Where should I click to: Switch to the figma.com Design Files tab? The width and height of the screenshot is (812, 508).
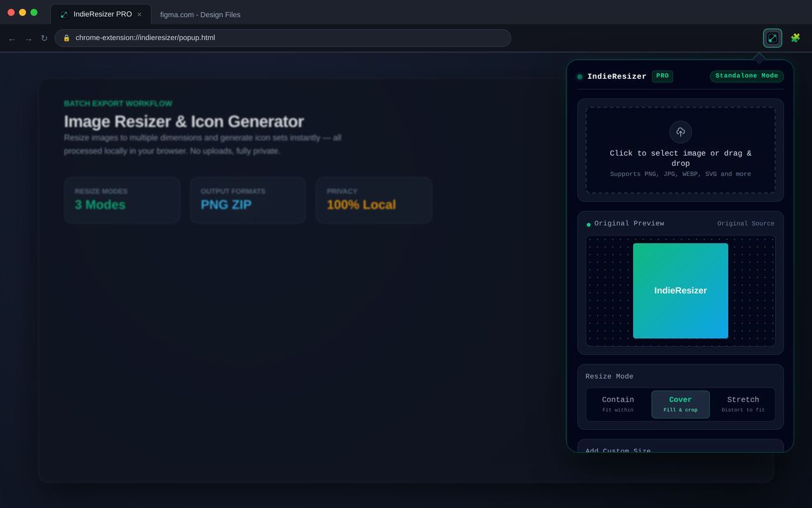(x=200, y=15)
